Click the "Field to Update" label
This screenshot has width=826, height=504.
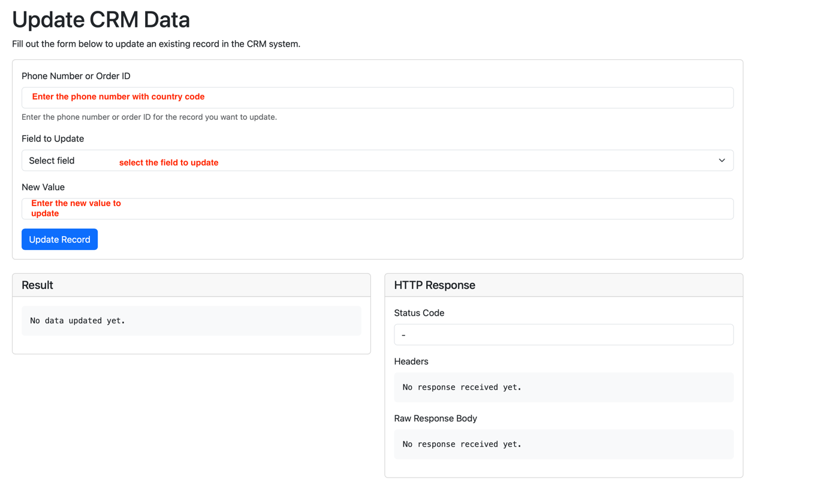tap(53, 138)
